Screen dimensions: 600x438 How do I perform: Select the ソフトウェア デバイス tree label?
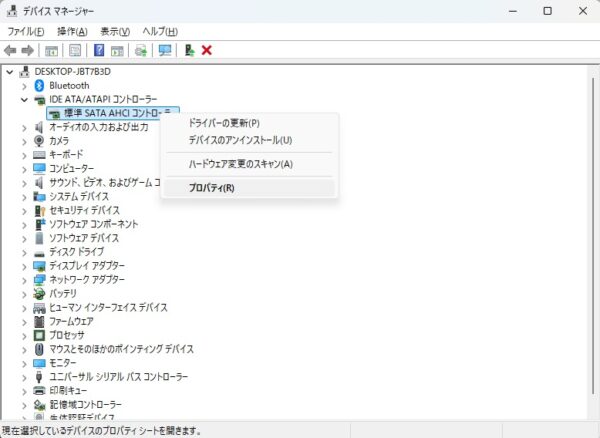click(x=84, y=238)
